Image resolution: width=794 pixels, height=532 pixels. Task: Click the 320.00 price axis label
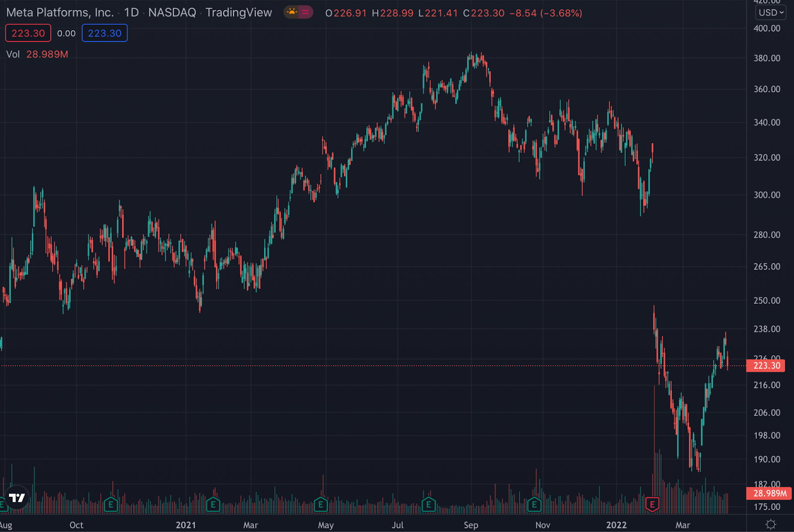click(767, 158)
